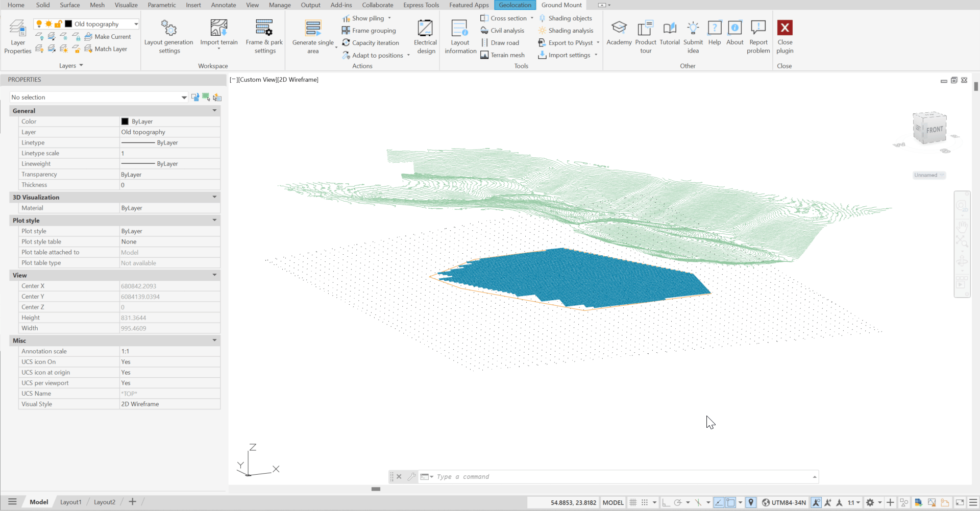Click the Terrain mesh tool

503,55
